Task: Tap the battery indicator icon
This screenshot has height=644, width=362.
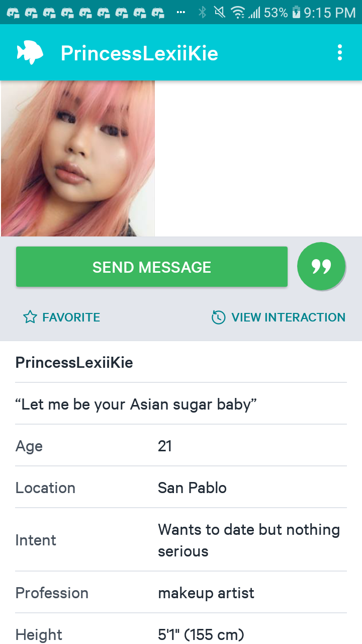Action: click(296, 12)
